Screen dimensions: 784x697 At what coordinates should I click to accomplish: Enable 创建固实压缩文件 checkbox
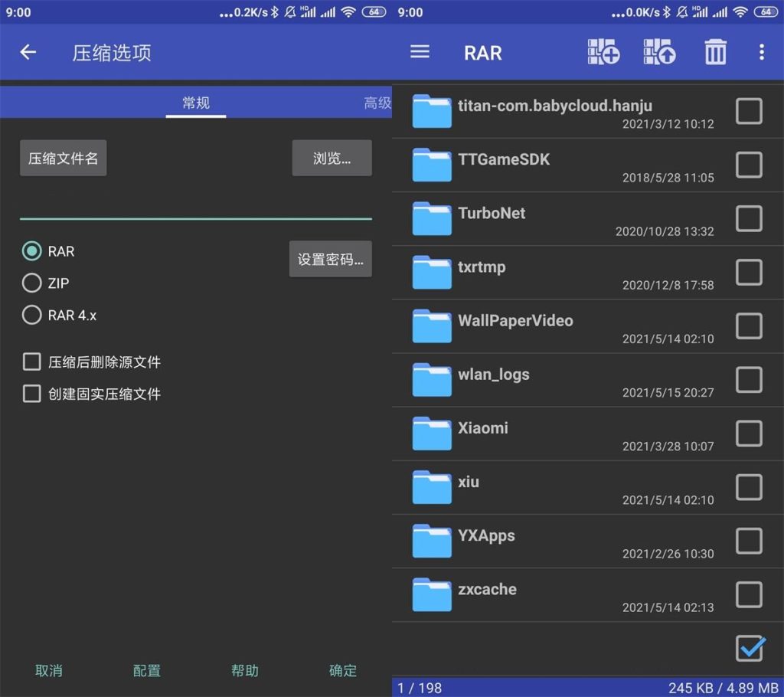point(31,394)
